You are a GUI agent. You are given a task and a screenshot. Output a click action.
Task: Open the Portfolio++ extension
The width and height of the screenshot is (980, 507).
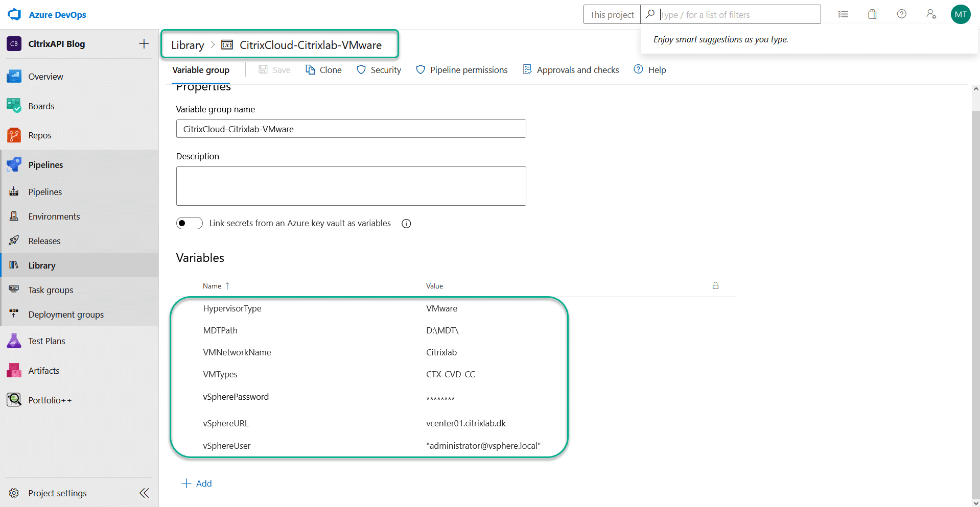click(79, 400)
